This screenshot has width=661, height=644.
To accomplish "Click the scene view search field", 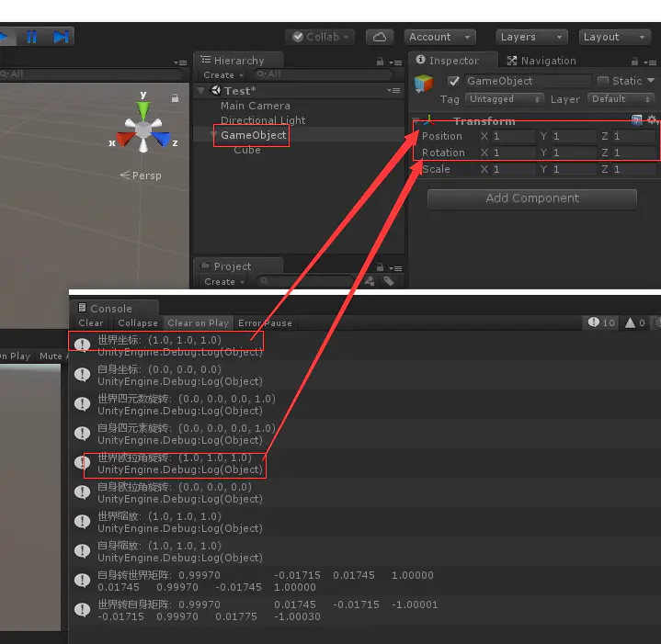I will pyautogui.click(x=91, y=74).
